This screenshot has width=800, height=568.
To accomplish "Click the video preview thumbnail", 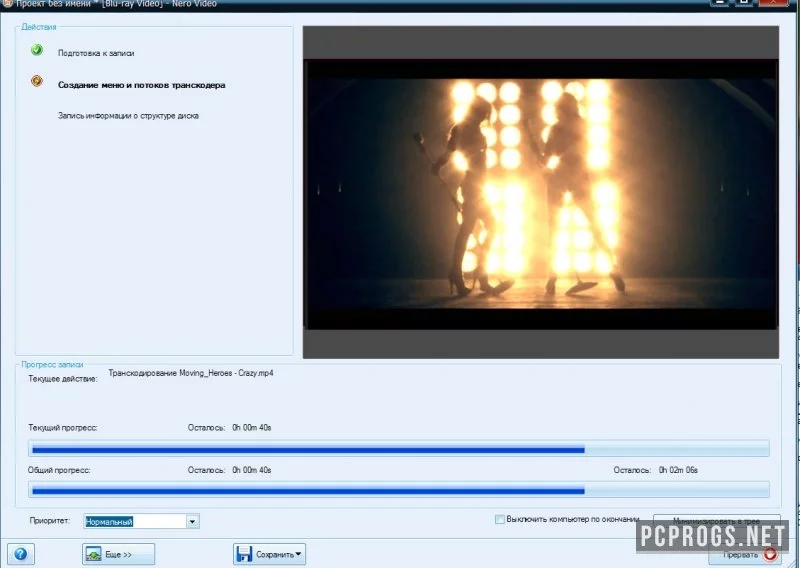I will [541, 193].
